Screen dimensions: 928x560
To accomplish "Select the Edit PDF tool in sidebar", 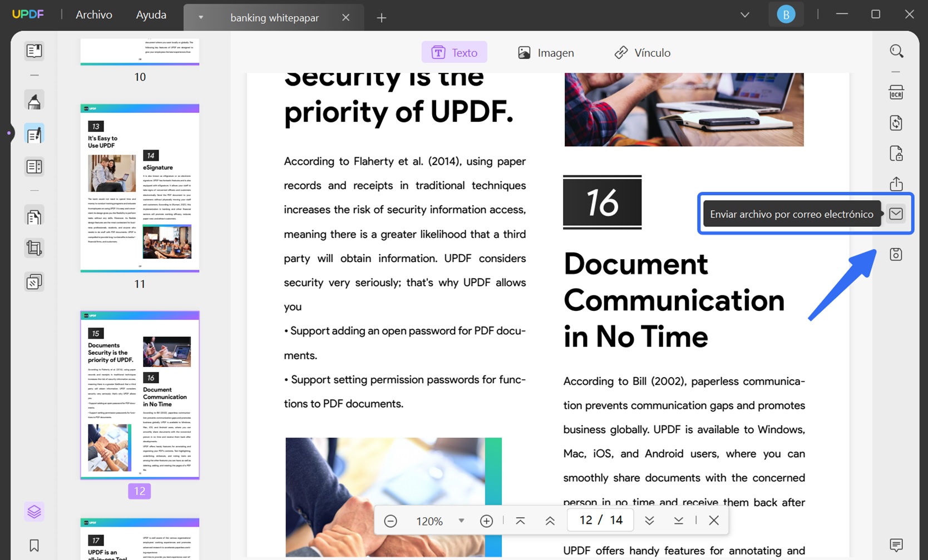I will tap(34, 135).
